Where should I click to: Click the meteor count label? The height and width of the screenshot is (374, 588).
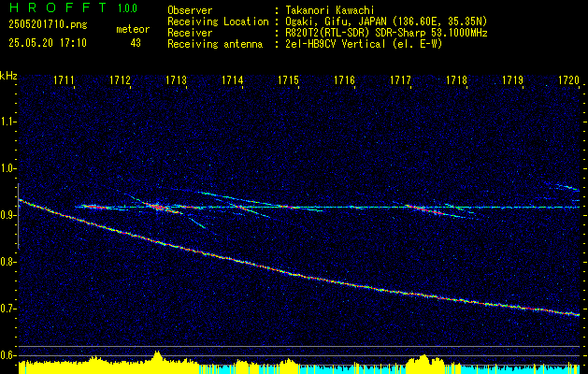[x=133, y=29]
